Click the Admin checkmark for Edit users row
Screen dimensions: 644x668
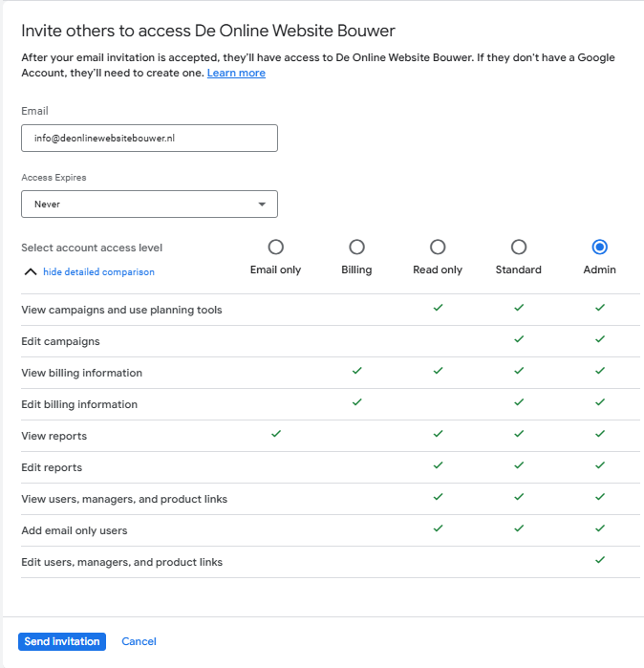(600, 560)
